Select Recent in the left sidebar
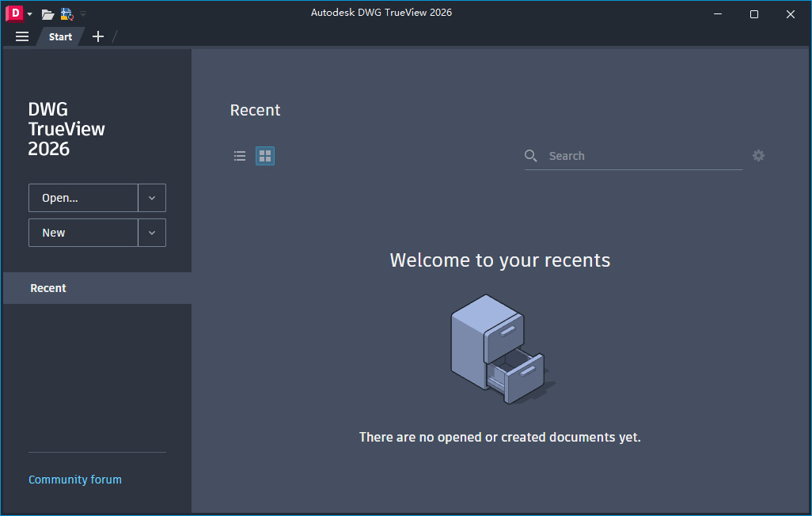This screenshot has width=812, height=516. (x=48, y=288)
